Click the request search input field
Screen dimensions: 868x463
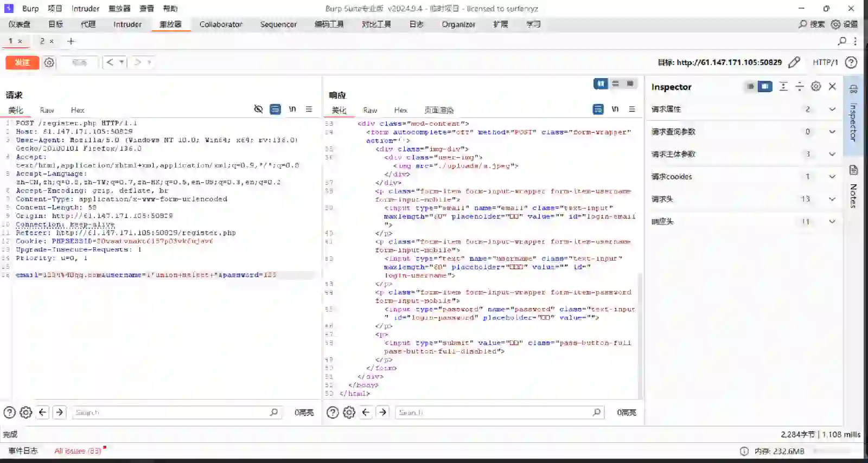pos(171,413)
